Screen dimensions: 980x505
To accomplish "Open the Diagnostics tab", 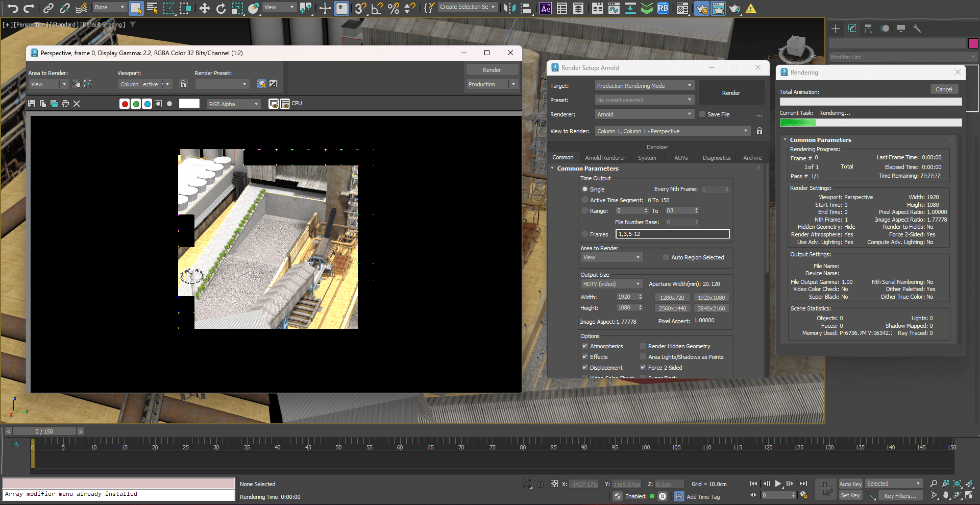I will tap(716, 157).
